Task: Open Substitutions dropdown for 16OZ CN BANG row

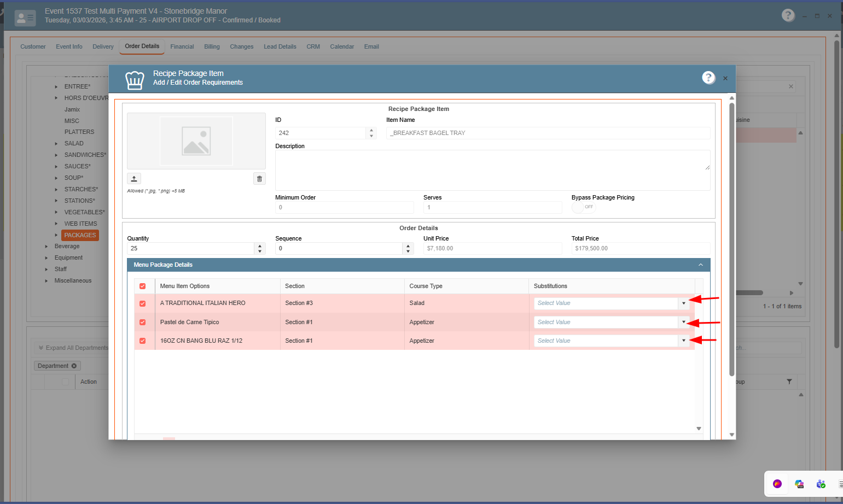Action: click(x=683, y=341)
